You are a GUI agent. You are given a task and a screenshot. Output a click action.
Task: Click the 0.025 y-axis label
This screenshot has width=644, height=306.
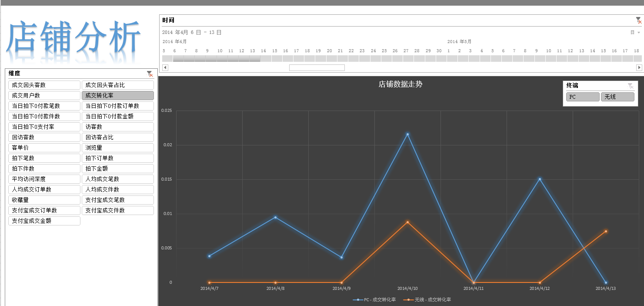tap(167, 111)
